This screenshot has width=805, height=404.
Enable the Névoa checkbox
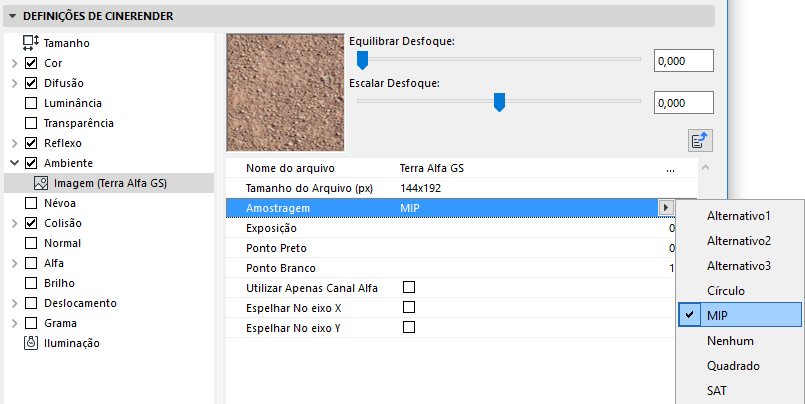tap(31, 203)
